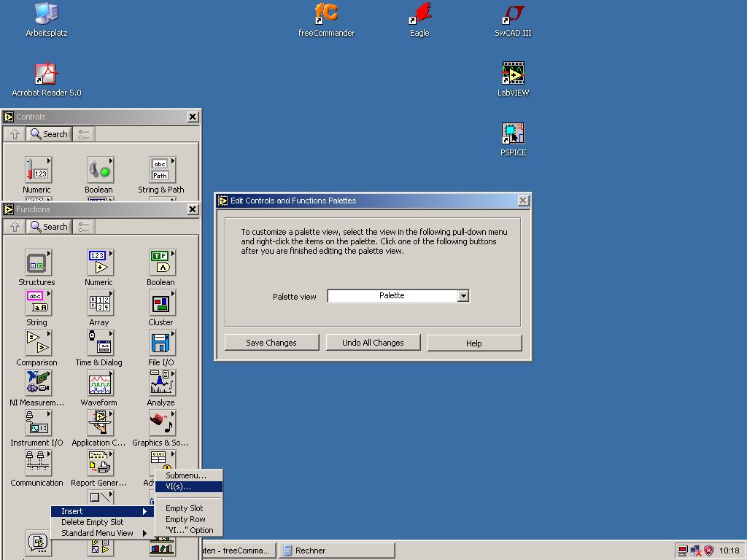The image size is (747, 560).
Task: Close the Edit Controls and Functions Palettes dialog
Action: click(523, 201)
